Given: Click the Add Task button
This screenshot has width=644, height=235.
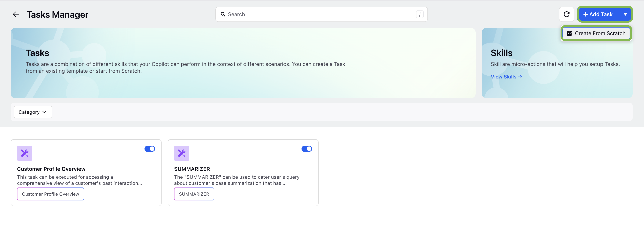Looking at the screenshot, I should point(598,14).
